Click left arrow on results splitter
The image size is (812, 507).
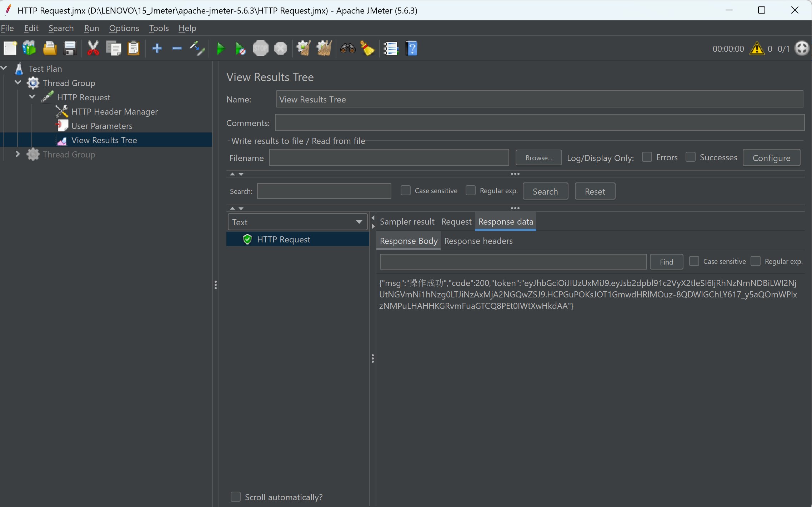pos(373,217)
